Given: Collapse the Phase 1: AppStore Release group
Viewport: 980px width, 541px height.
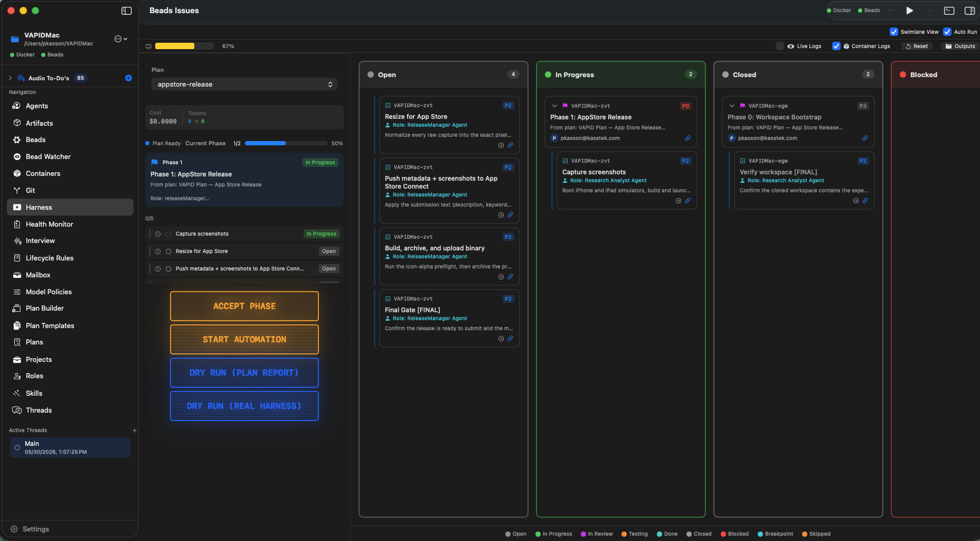Looking at the screenshot, I should click(554, 106).
